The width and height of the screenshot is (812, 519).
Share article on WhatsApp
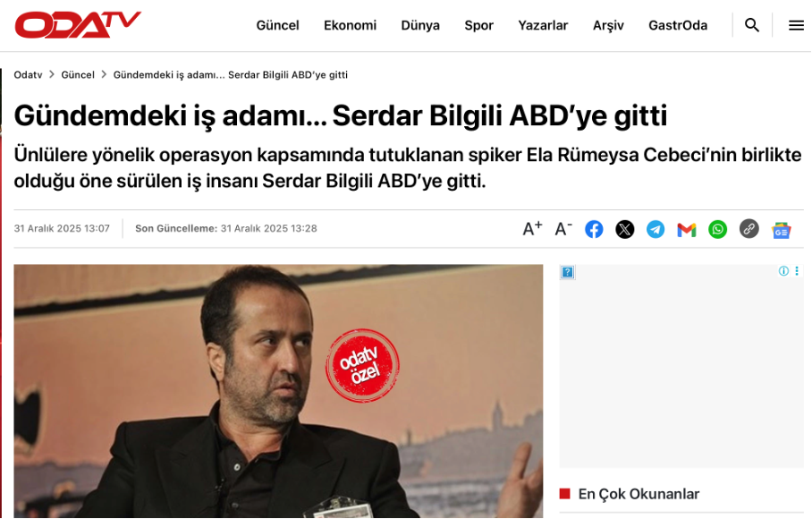718,229
